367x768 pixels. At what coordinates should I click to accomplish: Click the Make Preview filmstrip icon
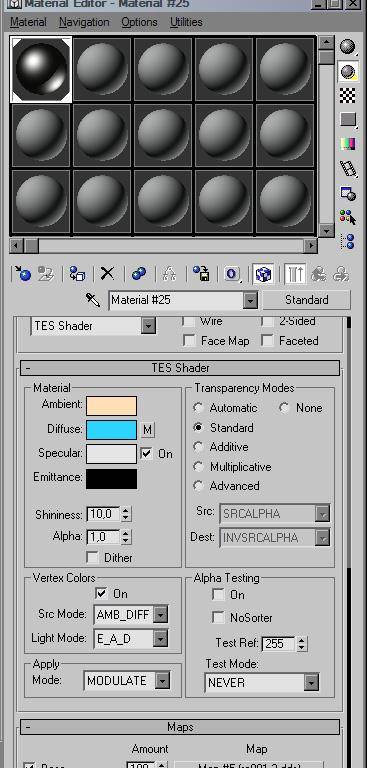[x=347, y=168]
